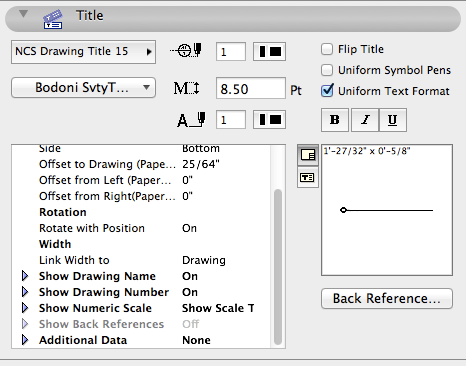Click the 1'-27/32" x 0'-5/8" size text
This screenshot has width=466, height=366.
tap(367, 151)
